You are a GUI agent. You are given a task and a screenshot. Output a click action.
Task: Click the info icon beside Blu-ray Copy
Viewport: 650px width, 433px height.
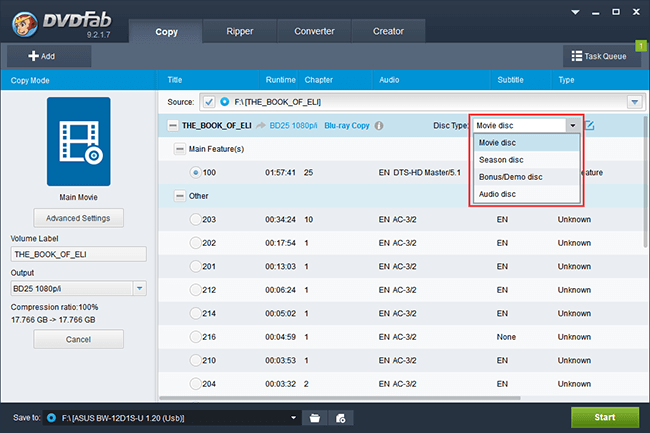379,126
